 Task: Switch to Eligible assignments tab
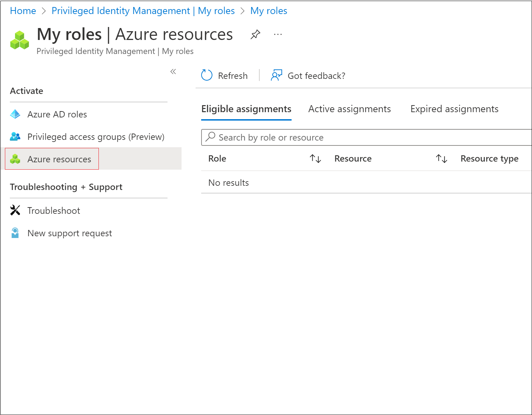click(246, 109)
